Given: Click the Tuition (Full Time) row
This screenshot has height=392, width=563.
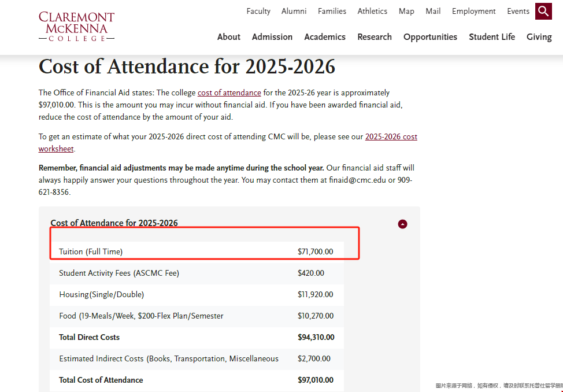Looking at the screenshot, I should (x=197, y=252).
